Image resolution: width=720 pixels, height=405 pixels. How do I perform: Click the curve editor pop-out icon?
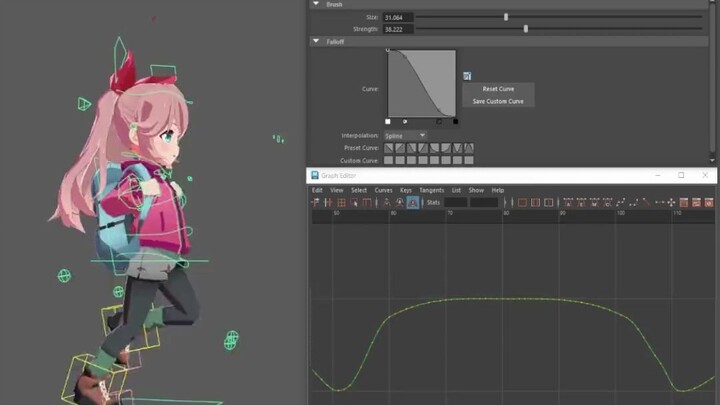coord(467,76)
